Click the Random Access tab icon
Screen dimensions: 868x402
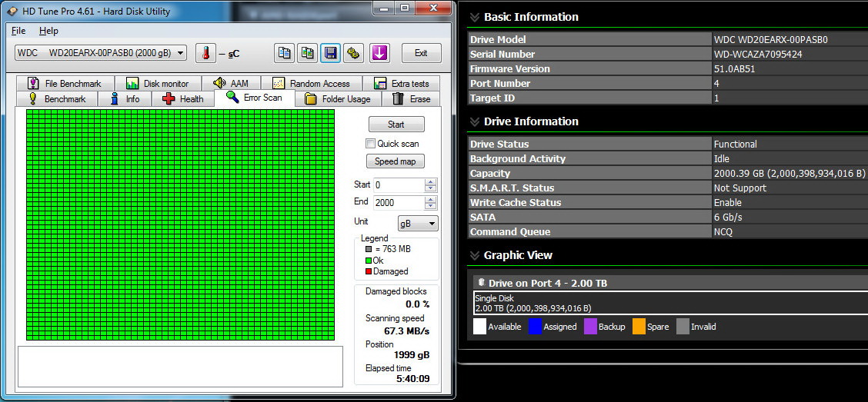[279, 84]
